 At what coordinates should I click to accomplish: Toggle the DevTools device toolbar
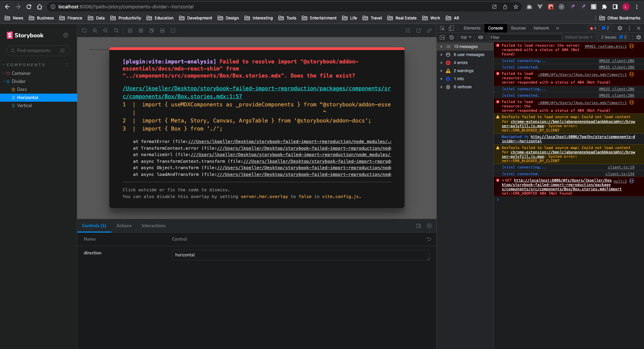click(451, 28)
